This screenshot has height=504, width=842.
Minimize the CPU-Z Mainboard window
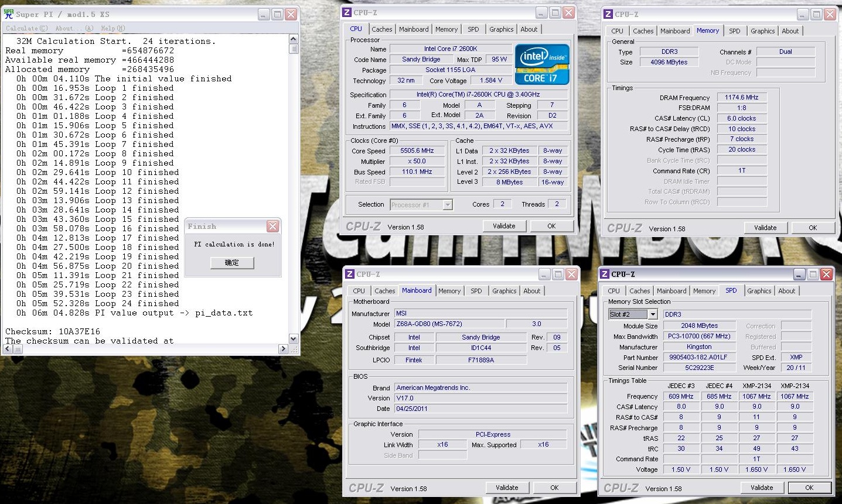(x=543, y=274)
